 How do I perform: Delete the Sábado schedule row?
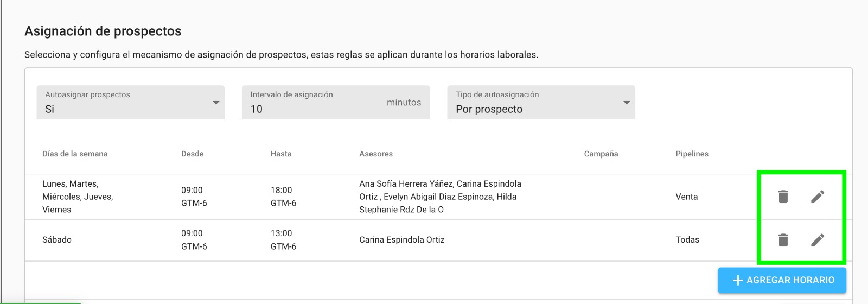point(783,240)
